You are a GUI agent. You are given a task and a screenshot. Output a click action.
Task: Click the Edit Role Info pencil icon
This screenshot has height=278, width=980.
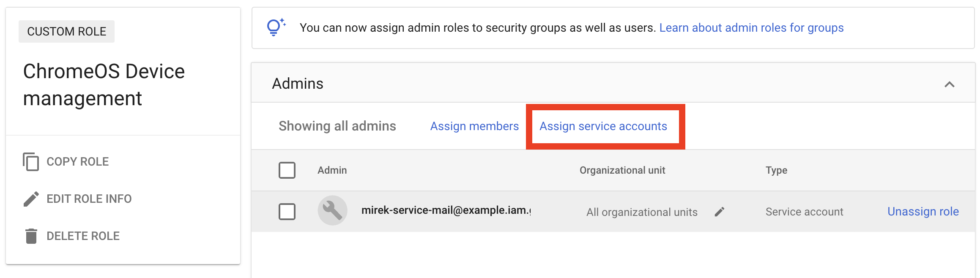click(31, 199)
